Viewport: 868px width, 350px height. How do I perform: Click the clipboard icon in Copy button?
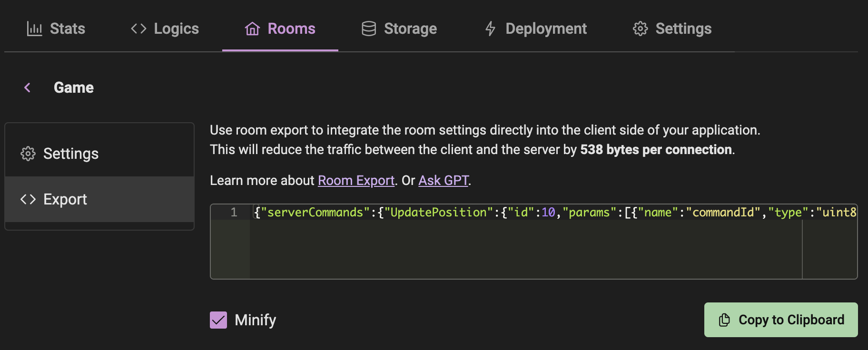tap(724, 320)
